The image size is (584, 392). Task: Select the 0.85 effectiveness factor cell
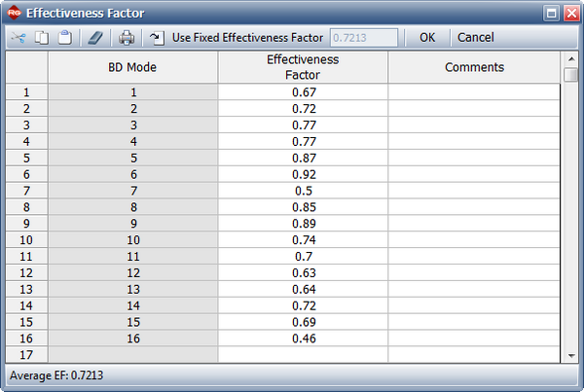click(303, 207)
